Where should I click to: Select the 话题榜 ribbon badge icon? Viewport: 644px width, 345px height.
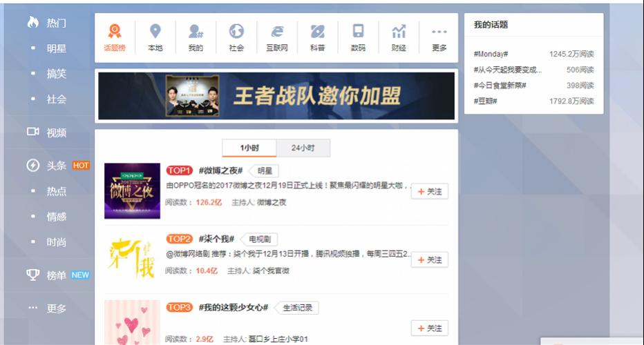(x=115, y=31)
